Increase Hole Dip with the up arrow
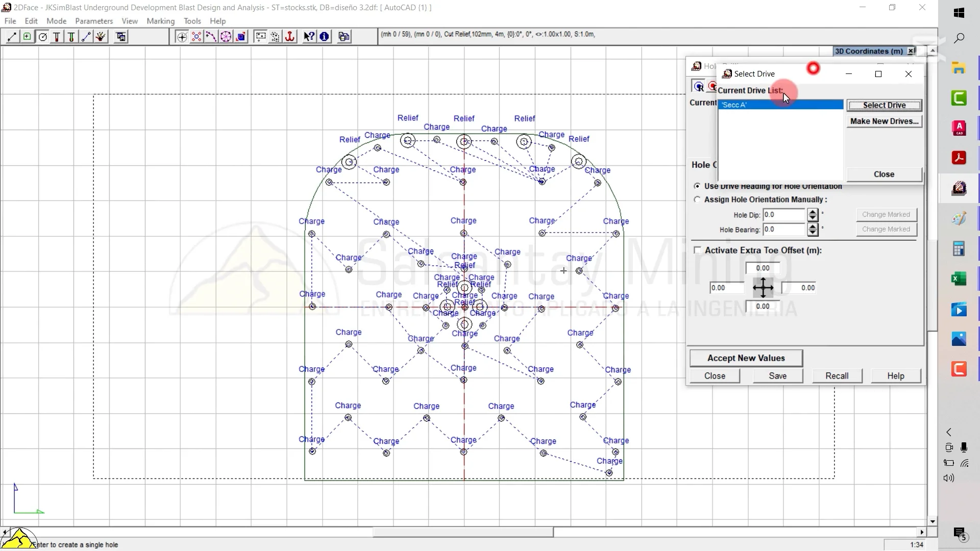The width and height of the screenshot is (980, 551). click(812, 212)
